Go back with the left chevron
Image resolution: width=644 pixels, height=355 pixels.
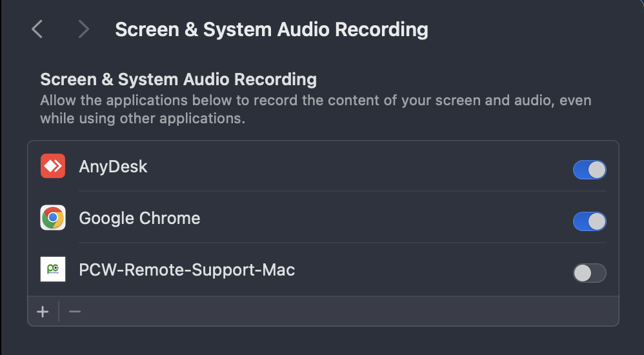point(37,30)
